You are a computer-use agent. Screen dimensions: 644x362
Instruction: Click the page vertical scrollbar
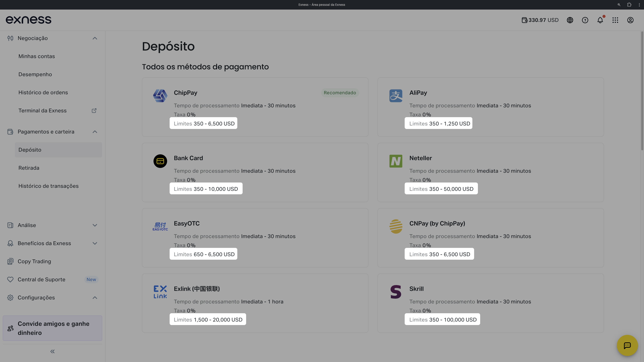click(x=642, y=90)
